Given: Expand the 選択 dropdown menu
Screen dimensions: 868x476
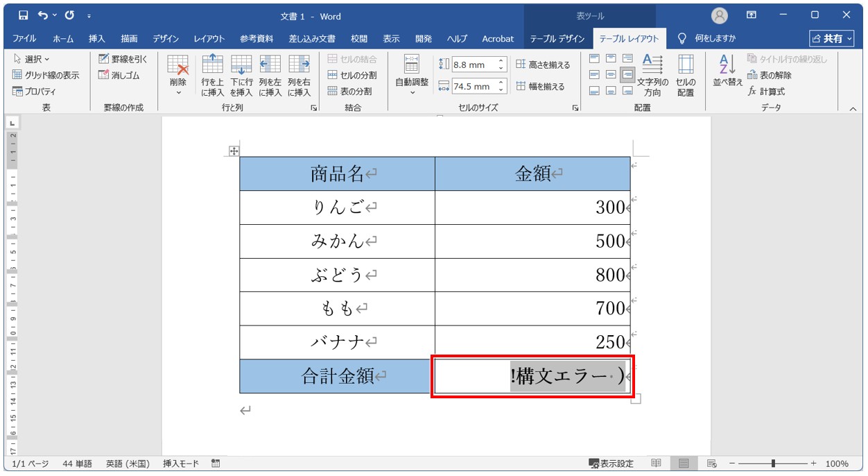Looking at the screenshot, I should 32,60.
